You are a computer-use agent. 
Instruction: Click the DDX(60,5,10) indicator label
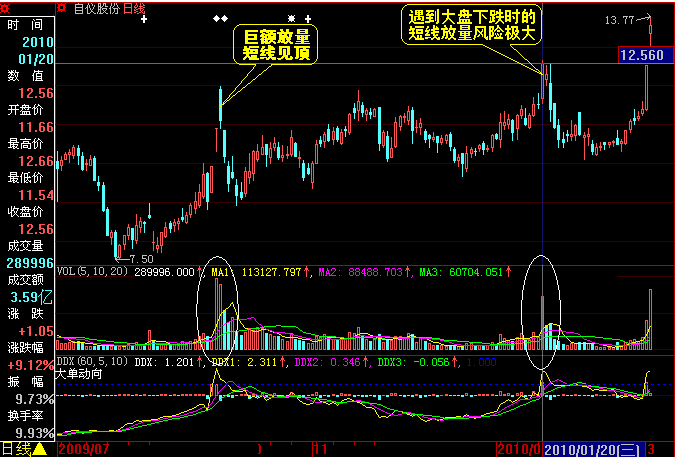click(93, 362)
